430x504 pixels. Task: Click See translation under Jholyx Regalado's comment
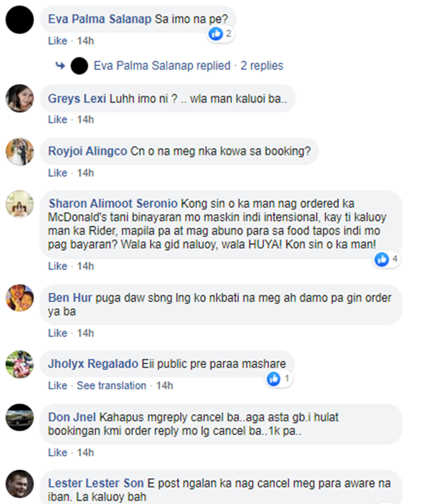(x=111, y=386)
